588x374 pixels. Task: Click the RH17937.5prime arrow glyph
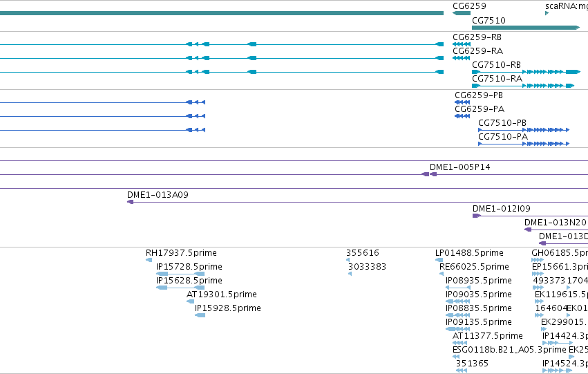coord(149,260)
